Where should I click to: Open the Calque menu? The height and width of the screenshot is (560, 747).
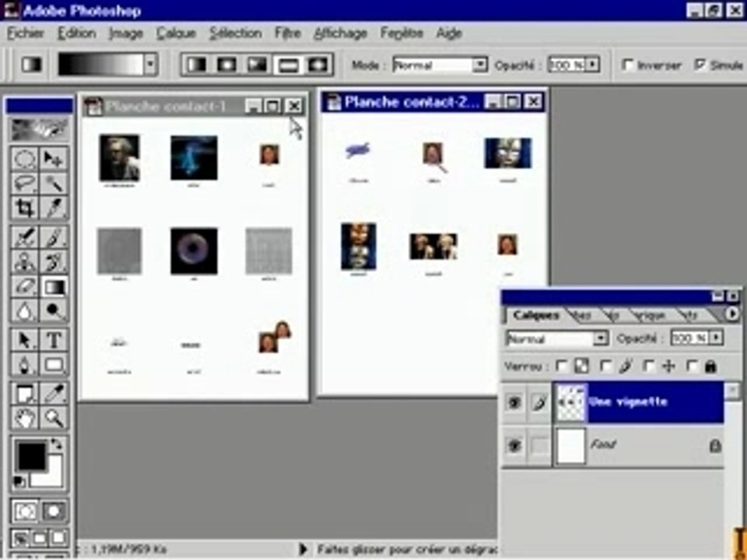click(x=176, y=33)
